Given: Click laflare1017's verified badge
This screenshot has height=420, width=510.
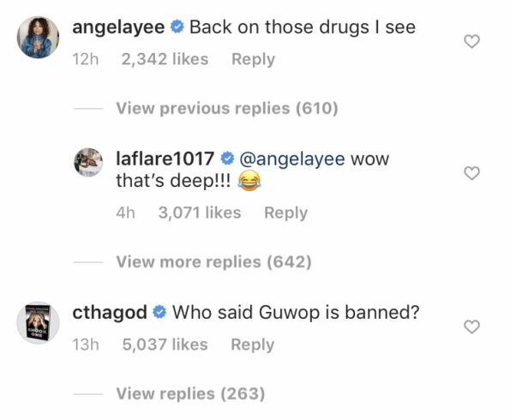Looking at the screenshot, I should coord(227,159).
